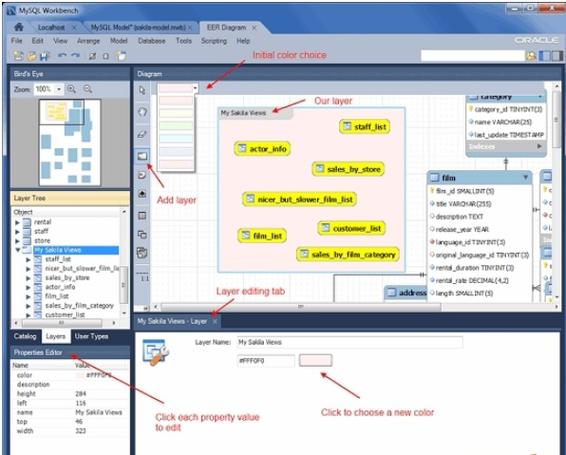
Task: Expand the category table Indexes section
Action: click(x=539, y=146)
